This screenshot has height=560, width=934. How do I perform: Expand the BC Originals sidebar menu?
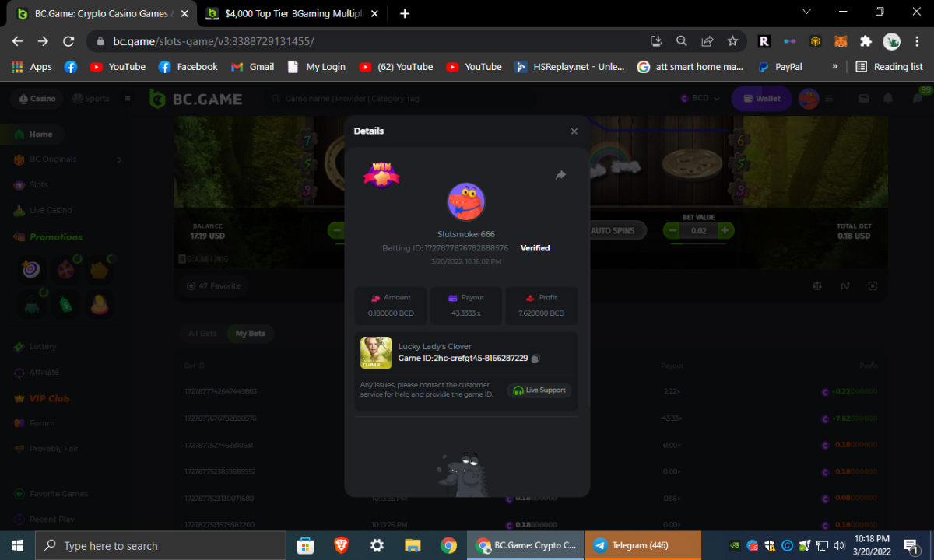pyautogui.click(x=119, y=159)
